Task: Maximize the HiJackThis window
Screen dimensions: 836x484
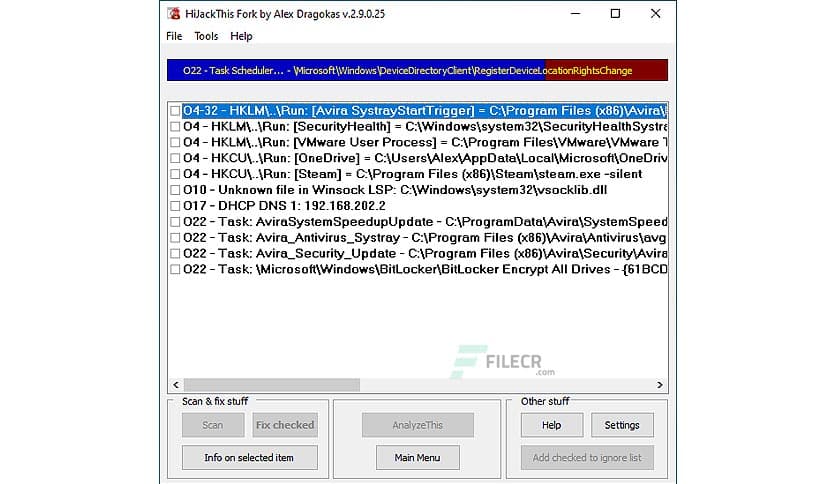Action: tap(615, 14)
